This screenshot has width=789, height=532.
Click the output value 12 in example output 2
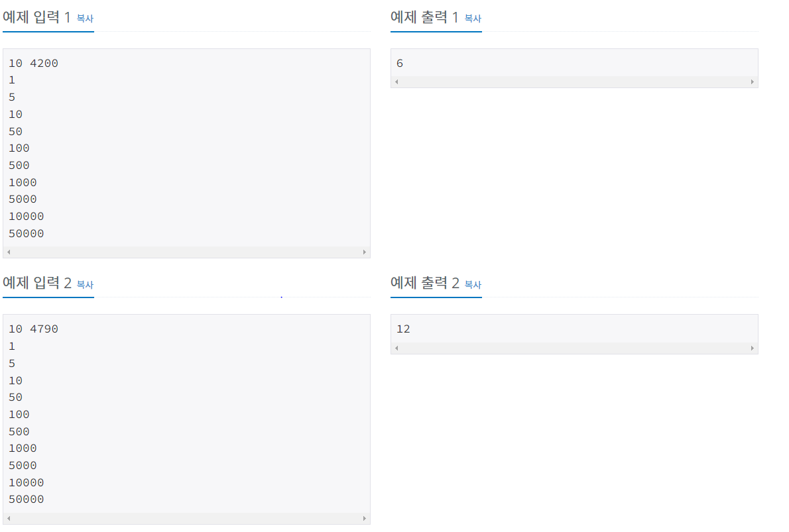point(403,329)
